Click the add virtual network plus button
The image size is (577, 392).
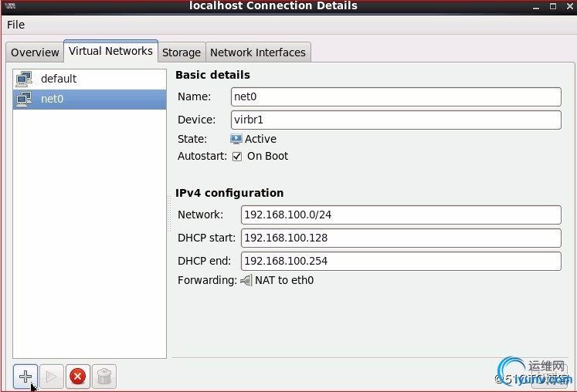[25, 376]
